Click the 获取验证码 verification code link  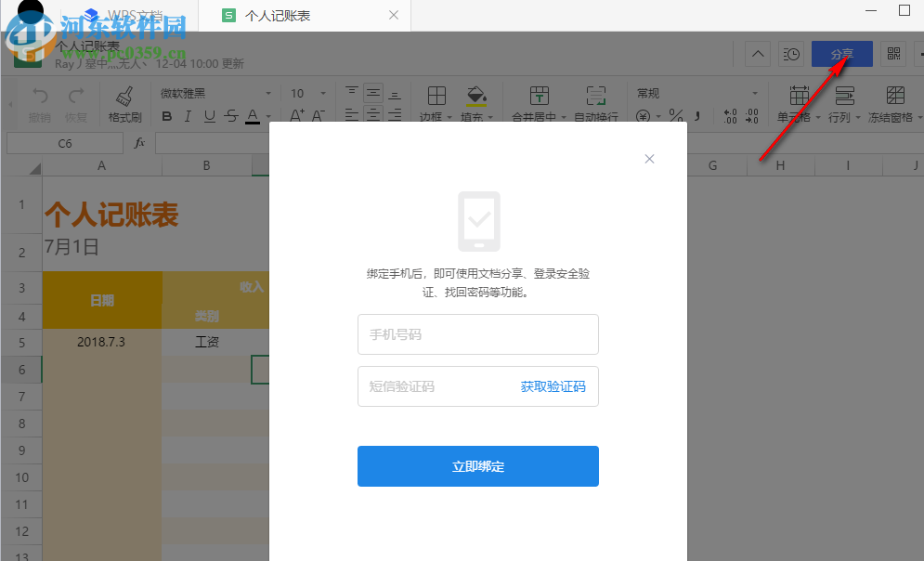tap(553, 386)
